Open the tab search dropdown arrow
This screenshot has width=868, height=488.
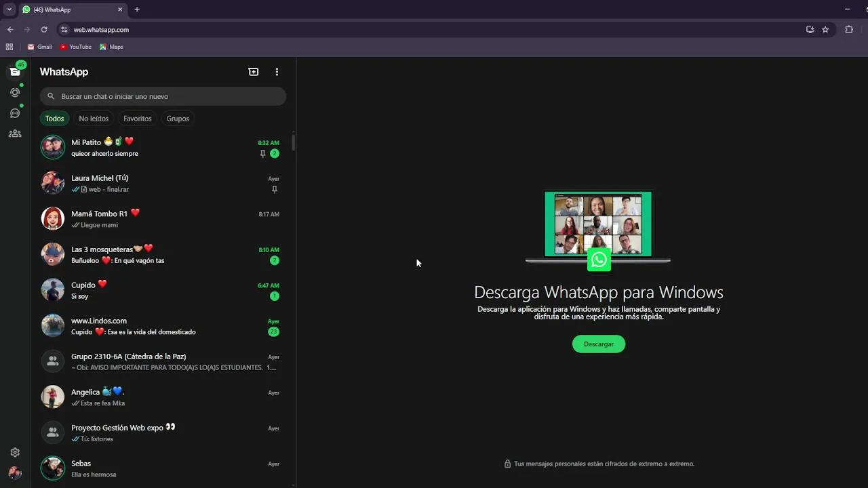pyautogui.click(x=9, y=9)
